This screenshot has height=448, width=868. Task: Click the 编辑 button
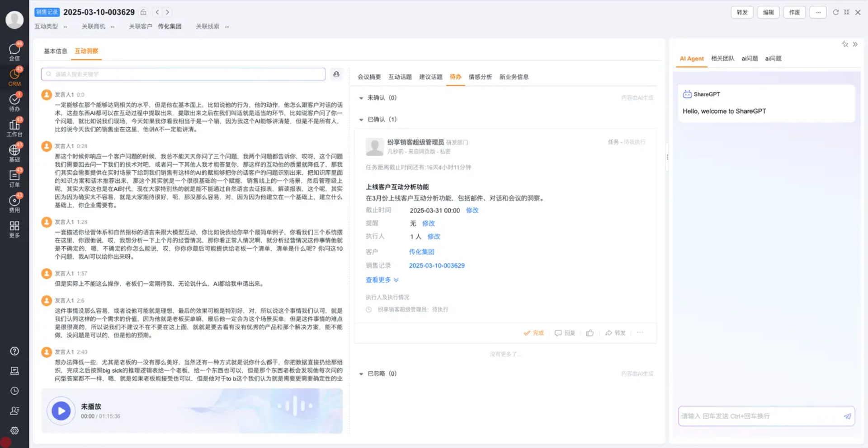click(768, 12)
